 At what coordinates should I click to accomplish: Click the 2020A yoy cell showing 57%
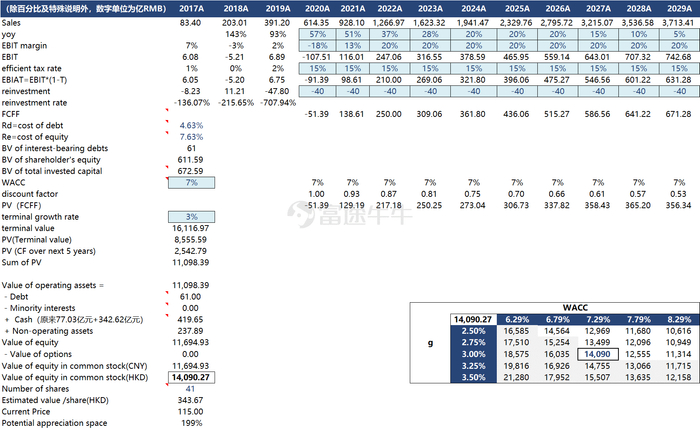click(317, 34)
